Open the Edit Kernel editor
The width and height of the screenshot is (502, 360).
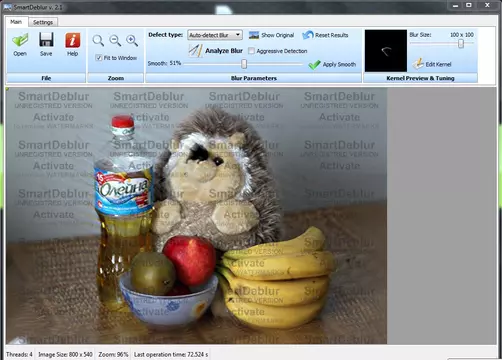[x=432, y=64]
